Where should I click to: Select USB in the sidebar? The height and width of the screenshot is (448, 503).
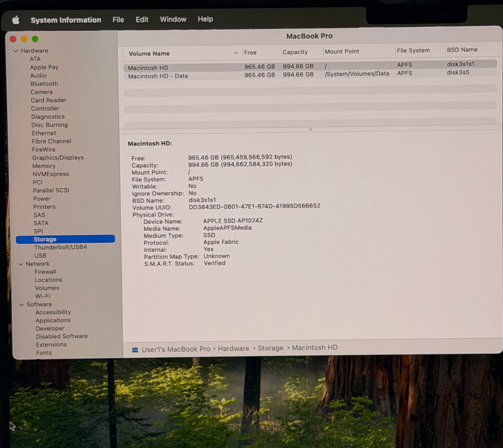point(40,256)
